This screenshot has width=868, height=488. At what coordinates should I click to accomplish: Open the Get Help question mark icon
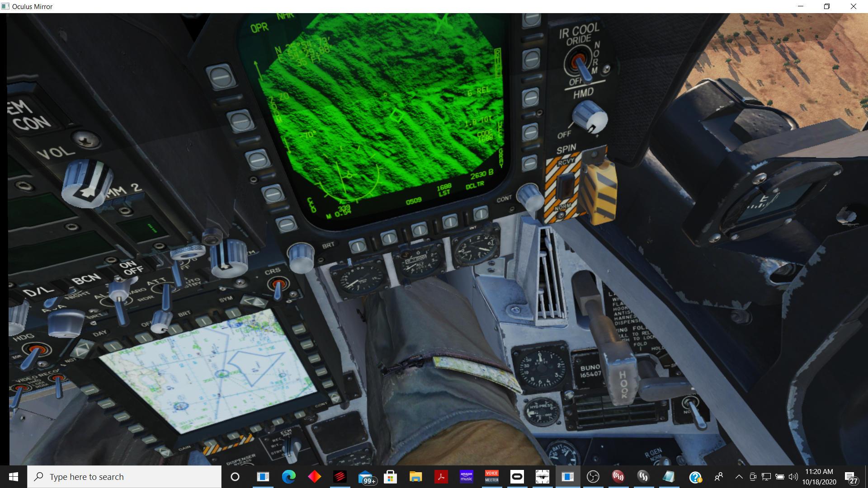695,477
